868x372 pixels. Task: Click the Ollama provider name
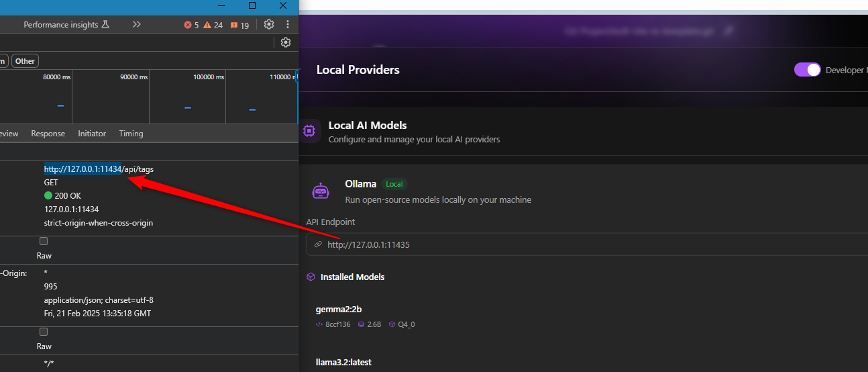click(x=361, y=184)
